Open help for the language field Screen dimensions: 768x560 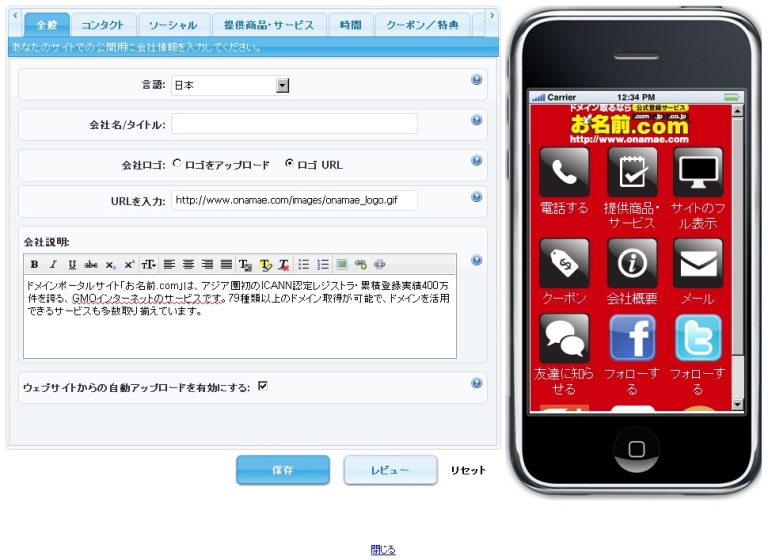coord(476,79)
